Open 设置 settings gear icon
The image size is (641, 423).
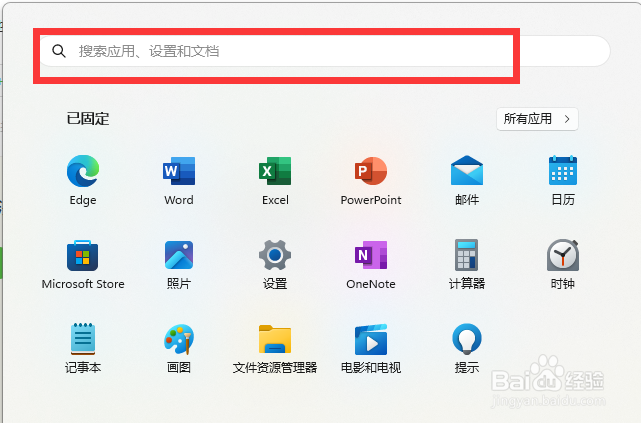pyautogui.click(x=275, y=255)
